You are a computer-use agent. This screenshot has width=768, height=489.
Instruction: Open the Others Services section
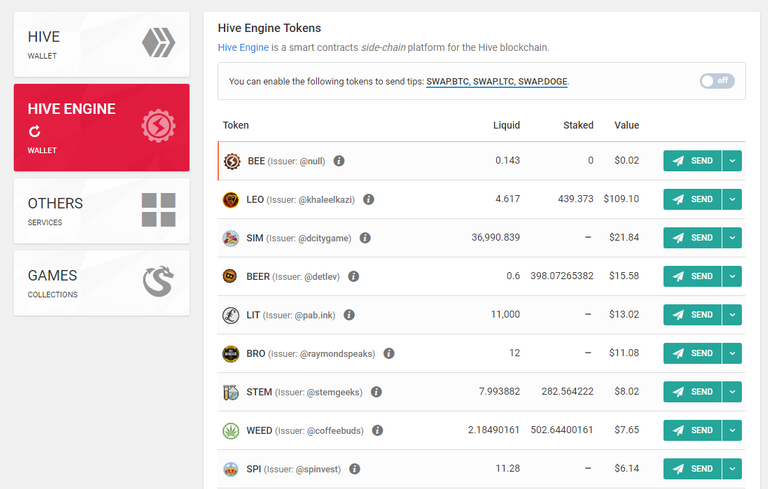101,211
